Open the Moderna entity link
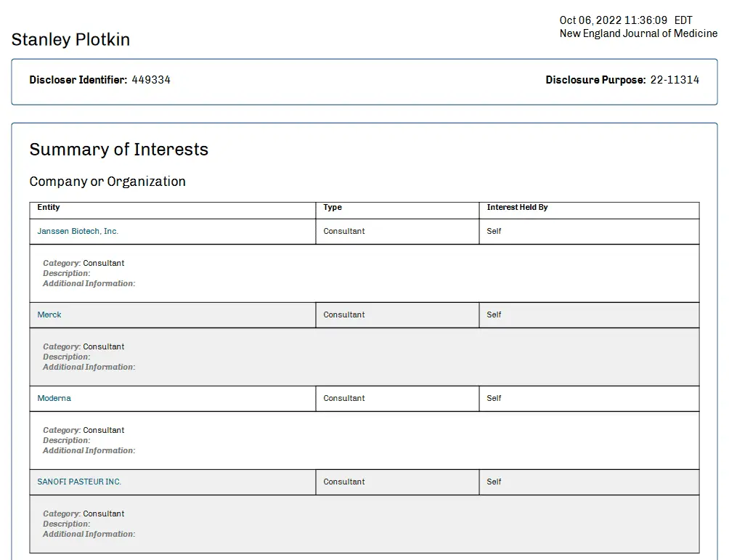 [54, 398]
